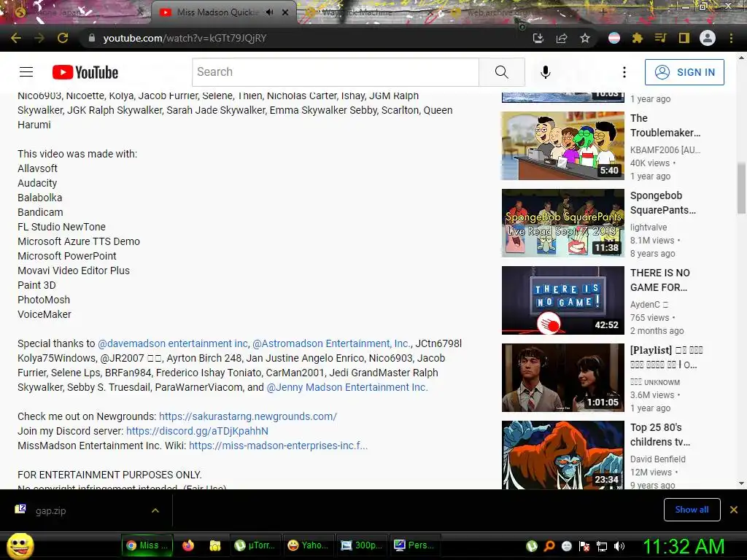Open the @Astromadson Entertainment, Inc. link

[331, 343]
